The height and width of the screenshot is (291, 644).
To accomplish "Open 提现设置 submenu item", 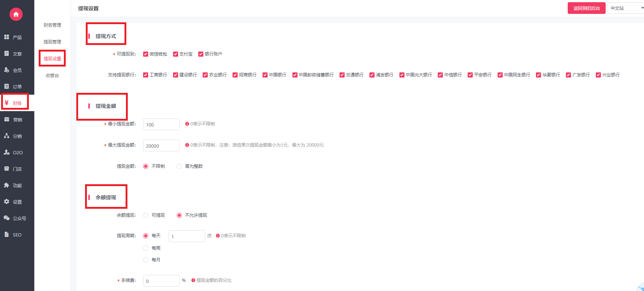I will [x=53, y=59].
